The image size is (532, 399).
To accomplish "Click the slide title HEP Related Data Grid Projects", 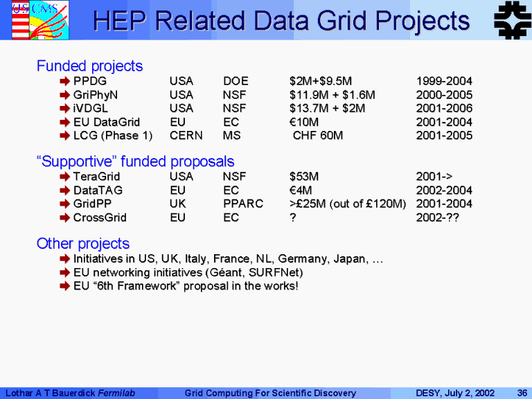I will pos(281,21).
